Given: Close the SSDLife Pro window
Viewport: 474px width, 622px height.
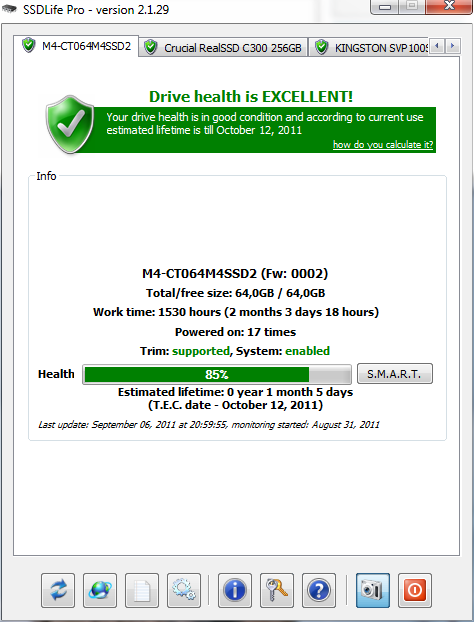Looking at the screenshot, I should (449, 6).
